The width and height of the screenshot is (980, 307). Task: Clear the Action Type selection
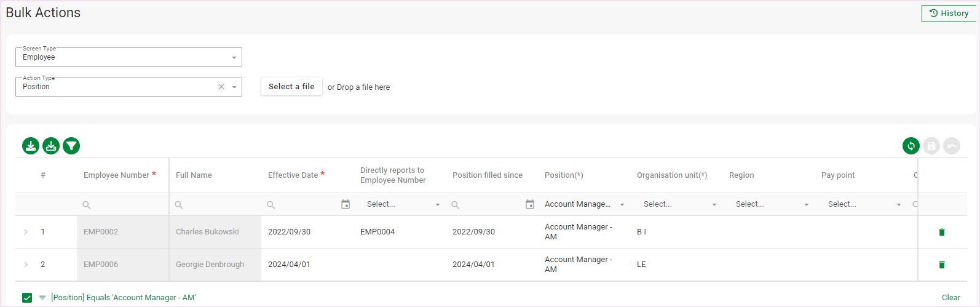221,87
